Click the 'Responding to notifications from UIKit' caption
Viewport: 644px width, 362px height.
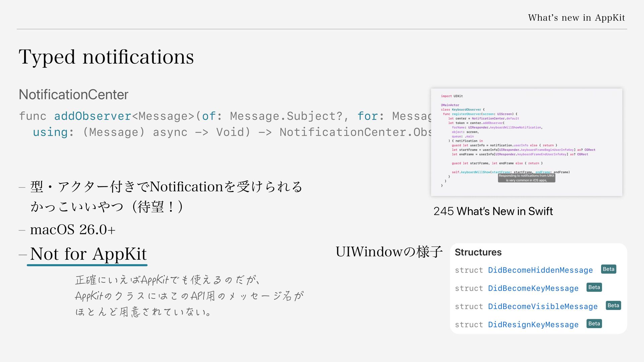tap(526, 178)
